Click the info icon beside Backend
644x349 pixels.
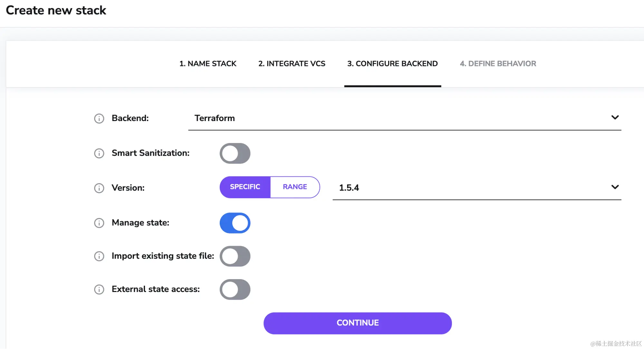click(99, 118)
